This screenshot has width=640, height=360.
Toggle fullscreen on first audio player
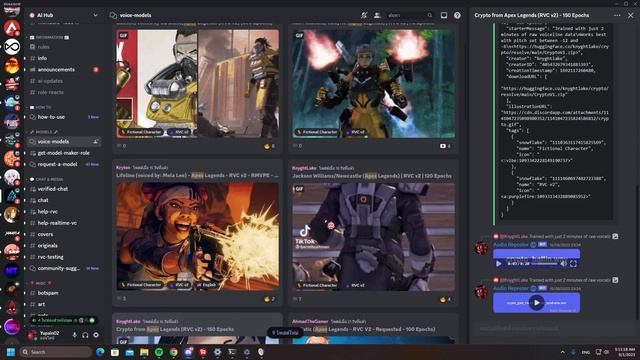tap(573, 264)
